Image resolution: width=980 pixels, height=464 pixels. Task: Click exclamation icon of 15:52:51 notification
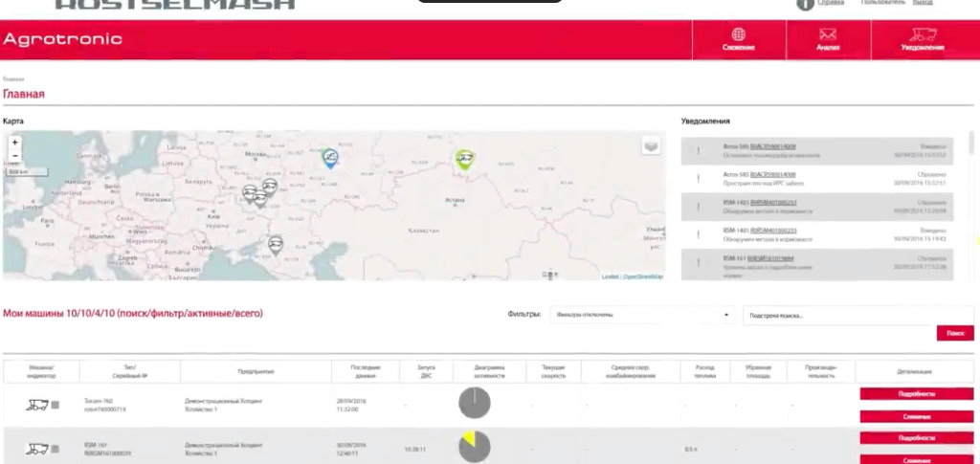click(x=698, y=179)
